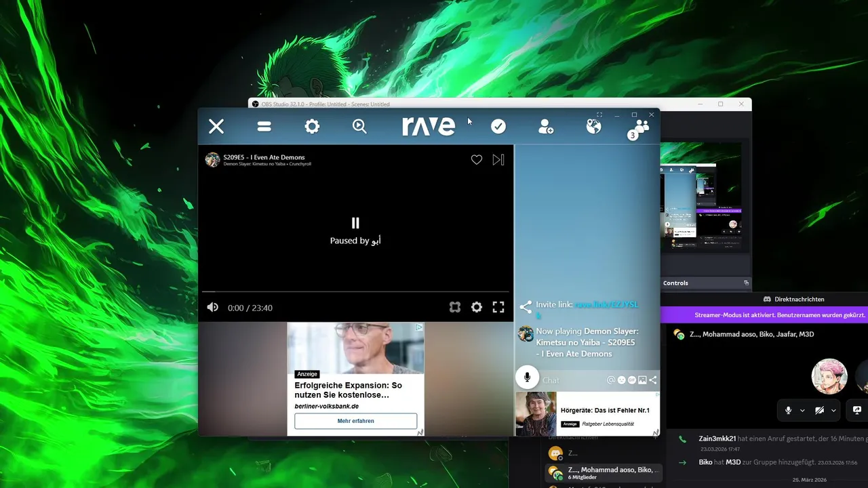This screenshot has width=868, height=488.
Task: Expand Discord microphone options arrow
Action: [802, 410]
